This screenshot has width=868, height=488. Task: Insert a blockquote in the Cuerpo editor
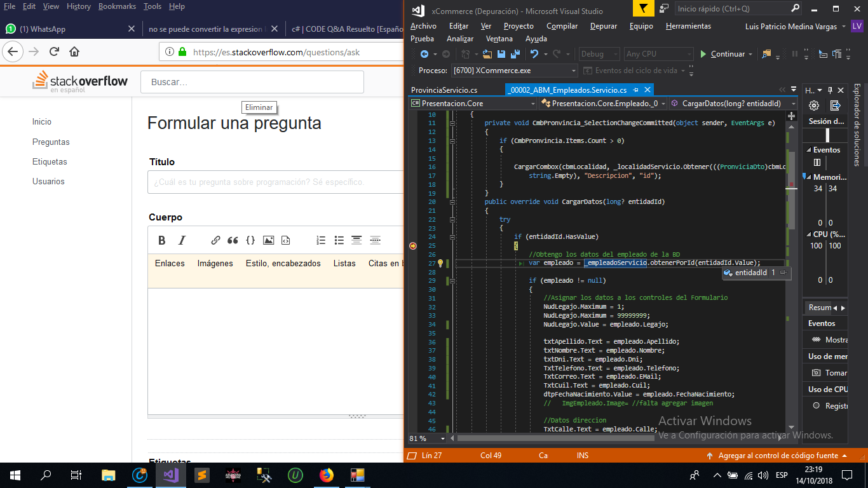tap(233, 240)
